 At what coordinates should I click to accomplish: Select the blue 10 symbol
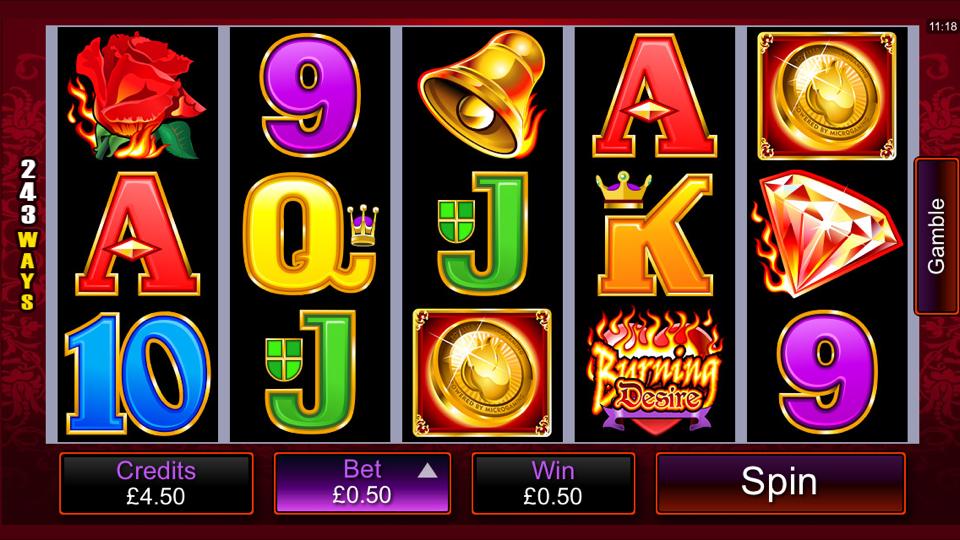138,373
